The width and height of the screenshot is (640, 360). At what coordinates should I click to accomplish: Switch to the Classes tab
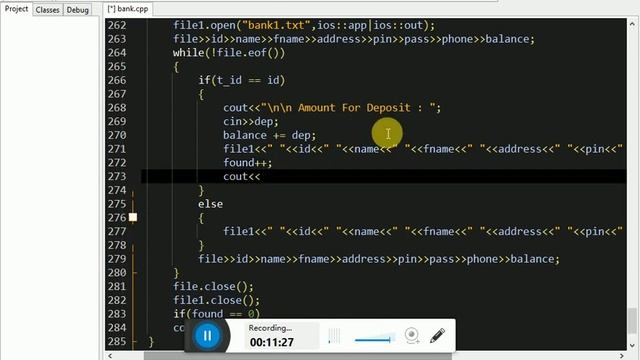(47, 10)
